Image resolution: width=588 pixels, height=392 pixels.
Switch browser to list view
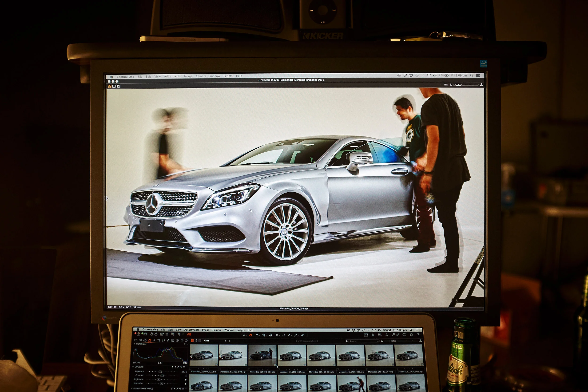click(196, 341)
